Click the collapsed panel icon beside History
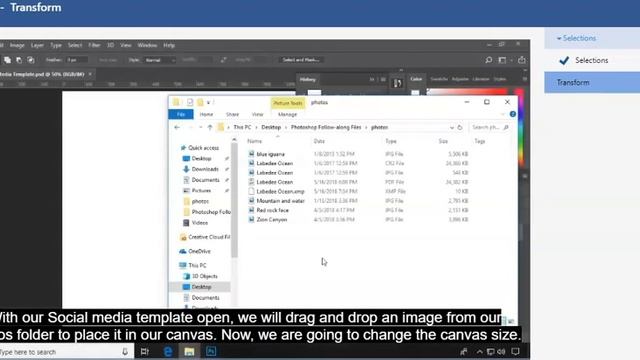This screenshot has width=640, height=360. pyautogui.click(x=397, y=83)
